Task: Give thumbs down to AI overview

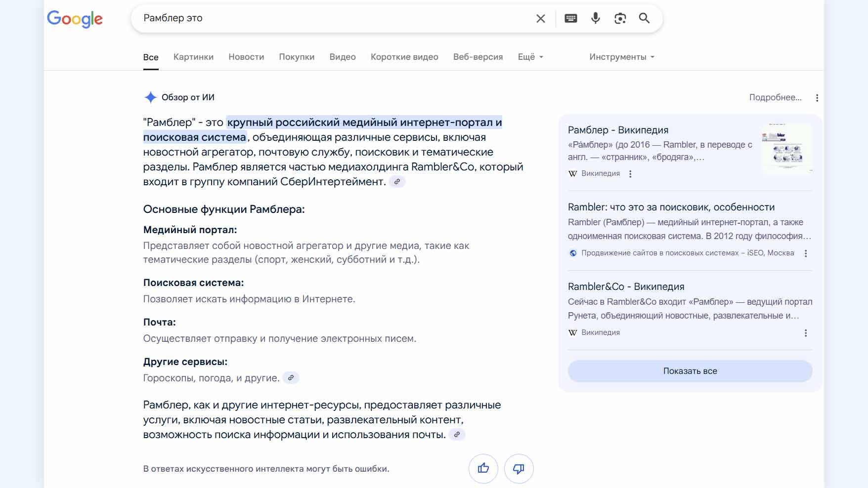Action: pyautogui.click(x=519, y=468)
